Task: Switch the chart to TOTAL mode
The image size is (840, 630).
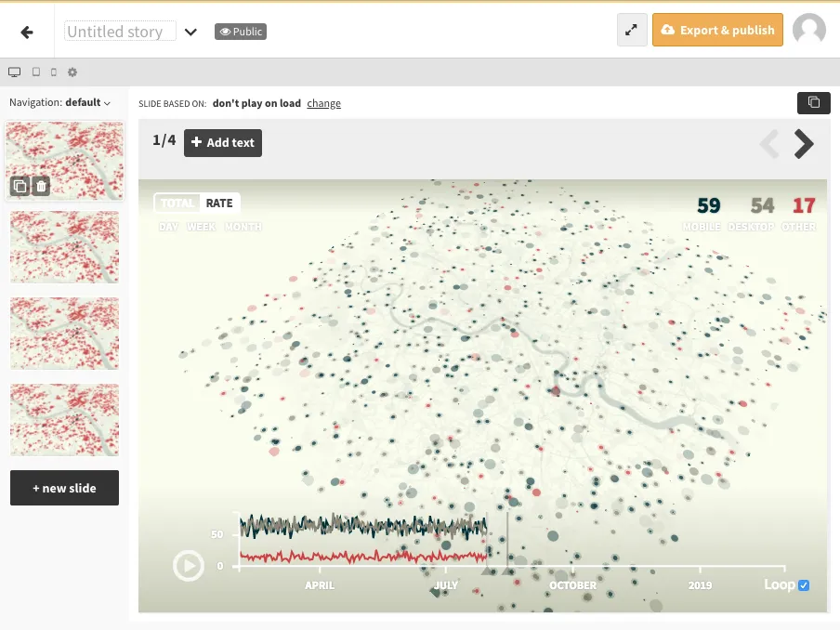Action: [x=177, y=203]
